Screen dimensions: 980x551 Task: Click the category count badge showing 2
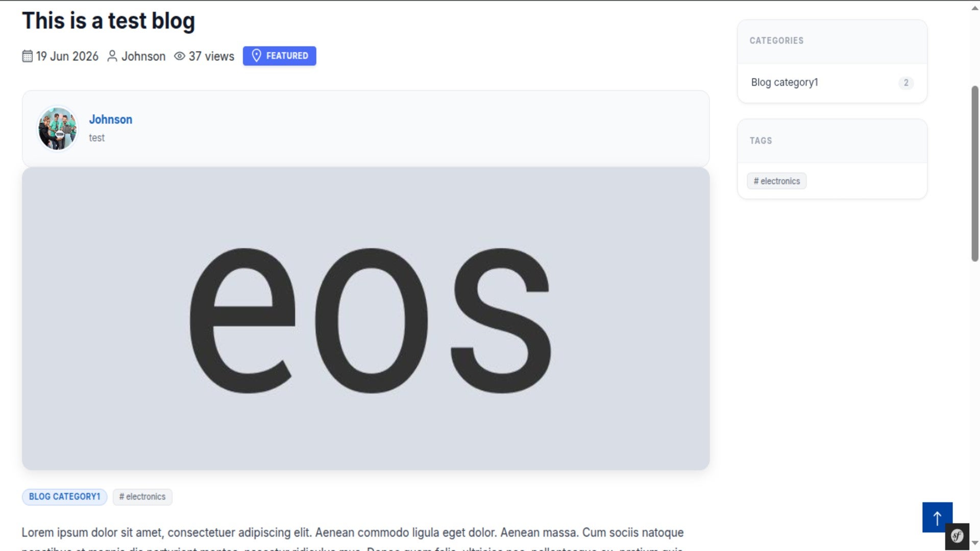pos(906,83)
